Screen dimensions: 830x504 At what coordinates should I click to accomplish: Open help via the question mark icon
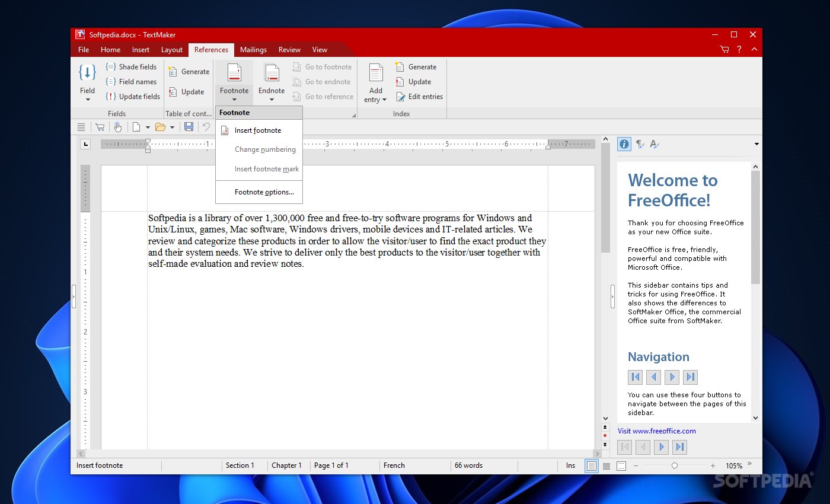click(x=739, y=50)
